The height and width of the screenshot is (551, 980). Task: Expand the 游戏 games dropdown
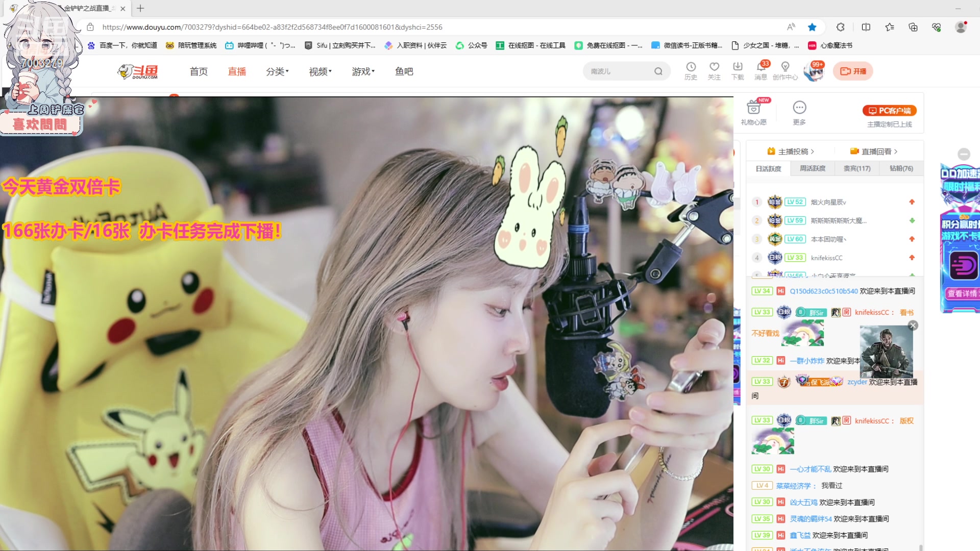363,71
